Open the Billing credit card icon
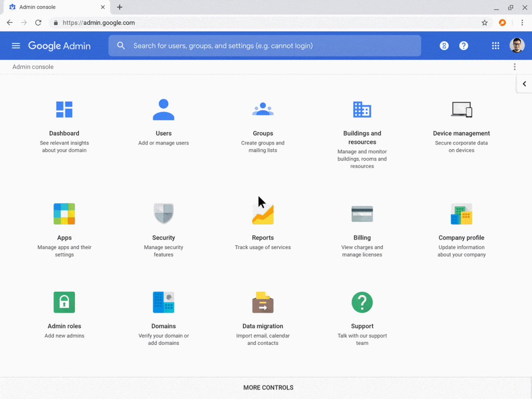The image size is (532, 399). (x=362, y=214)
